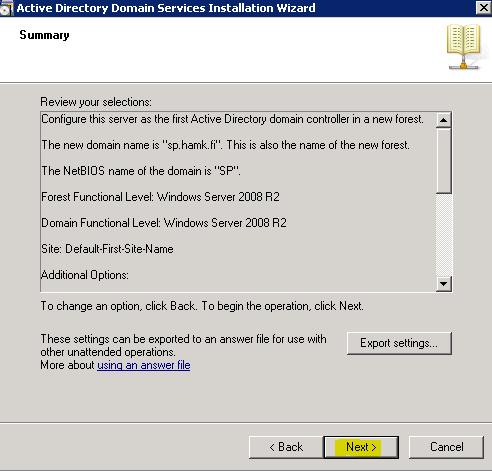Click the Additional Options line

pyautogui.click(x=85, y=275)
